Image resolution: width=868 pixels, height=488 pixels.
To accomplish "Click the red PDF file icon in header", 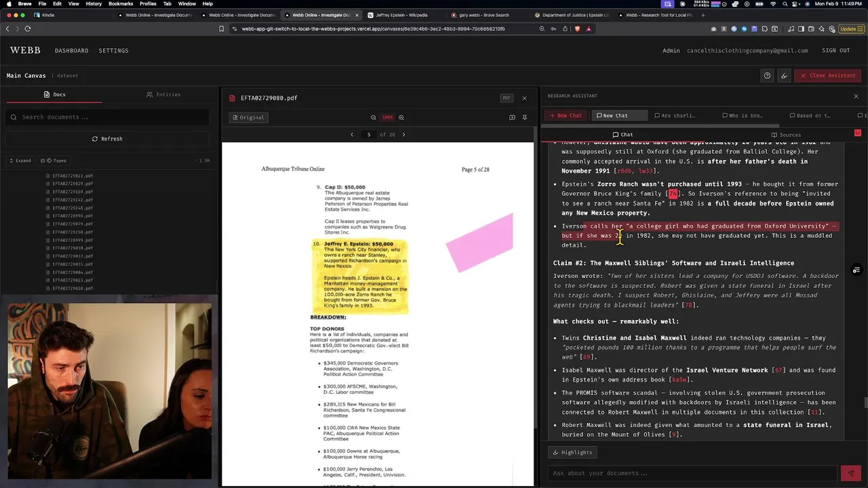I will [233, 98].
